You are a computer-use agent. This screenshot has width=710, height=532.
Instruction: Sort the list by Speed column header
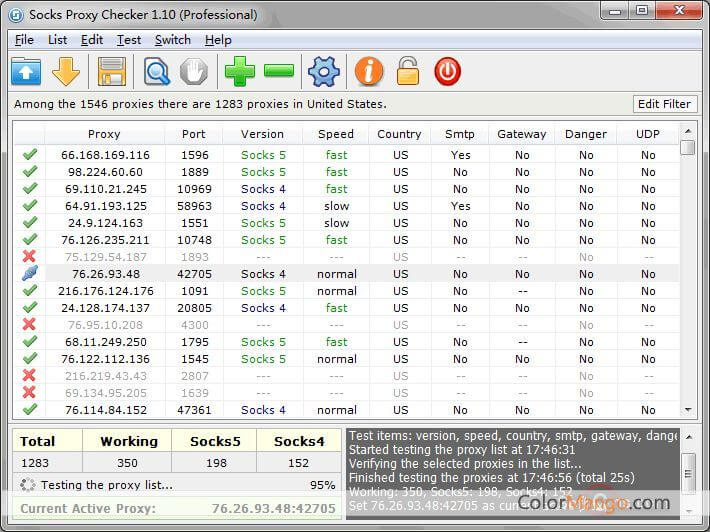pos(335,134)
